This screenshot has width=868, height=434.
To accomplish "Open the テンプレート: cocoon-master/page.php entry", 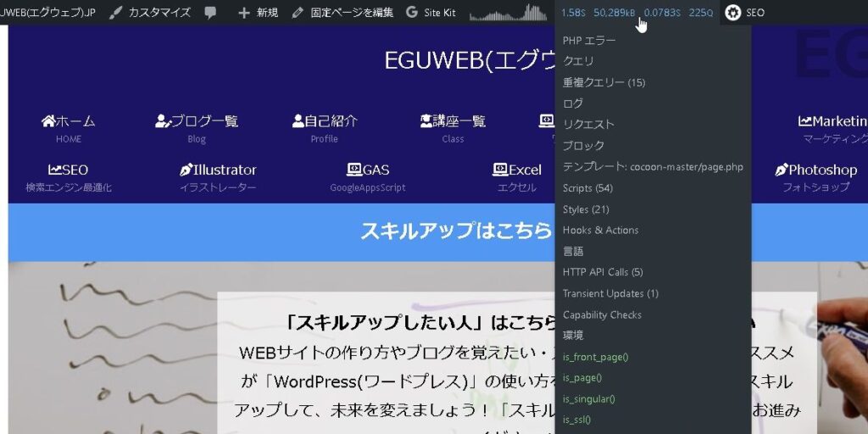I will [x=652, y=167].
